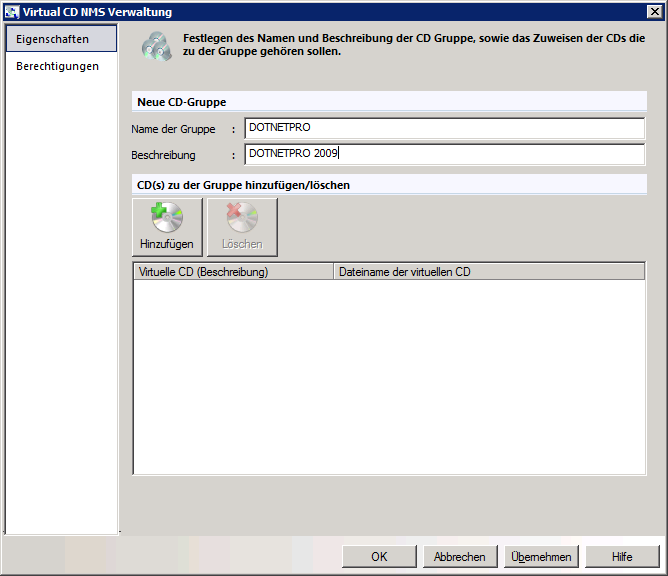
Task: Sort by Dateiname der virtuellen CD column
Action: pyautogui.click(x=489, y=272)
